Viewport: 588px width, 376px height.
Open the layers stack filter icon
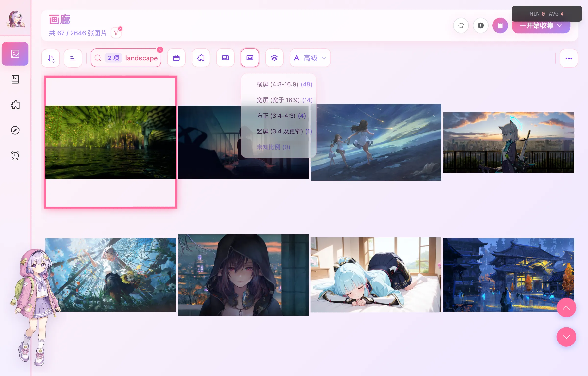tap(274, 58)
